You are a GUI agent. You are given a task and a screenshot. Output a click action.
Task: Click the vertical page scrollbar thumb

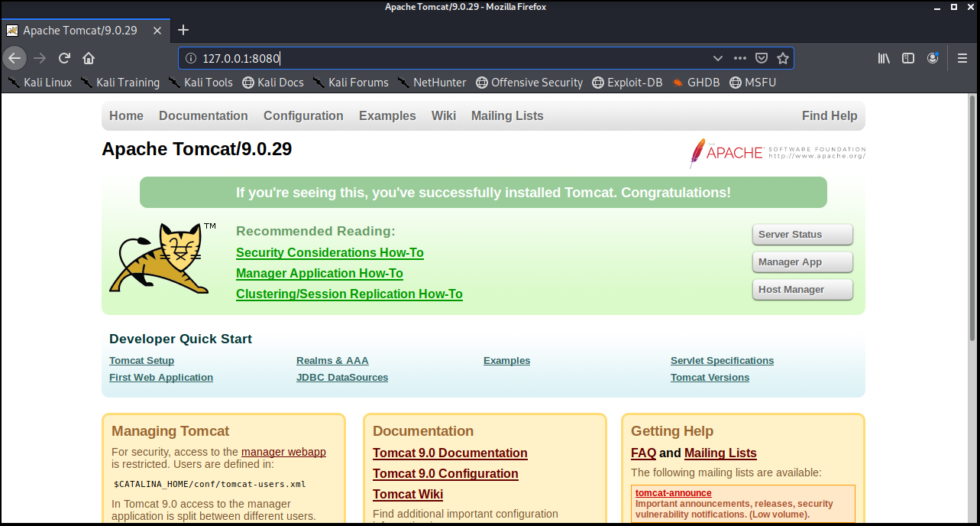[x=973, y=218]
